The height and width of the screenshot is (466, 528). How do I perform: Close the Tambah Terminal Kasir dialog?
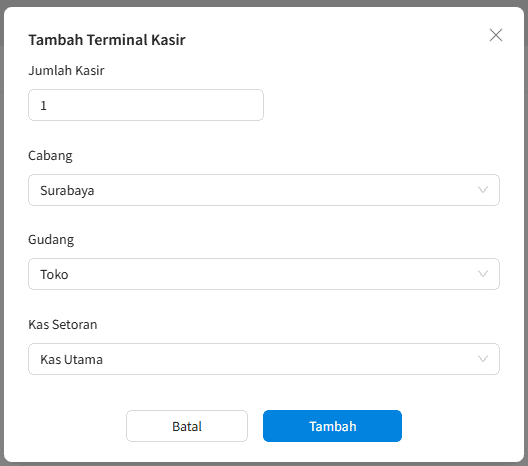point(496,35)
